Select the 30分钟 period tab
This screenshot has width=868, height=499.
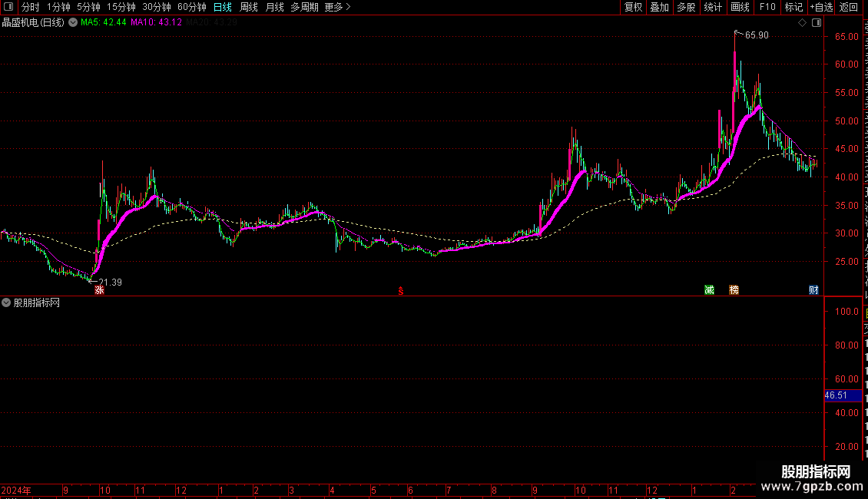[156, 7]
